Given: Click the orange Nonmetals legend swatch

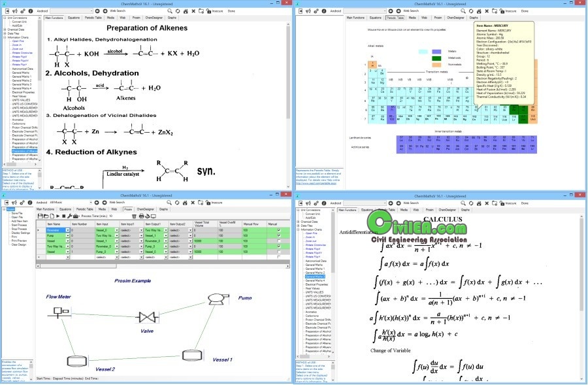Looking at the screenshot, I should pyautogui.click(x=436, y=65).
